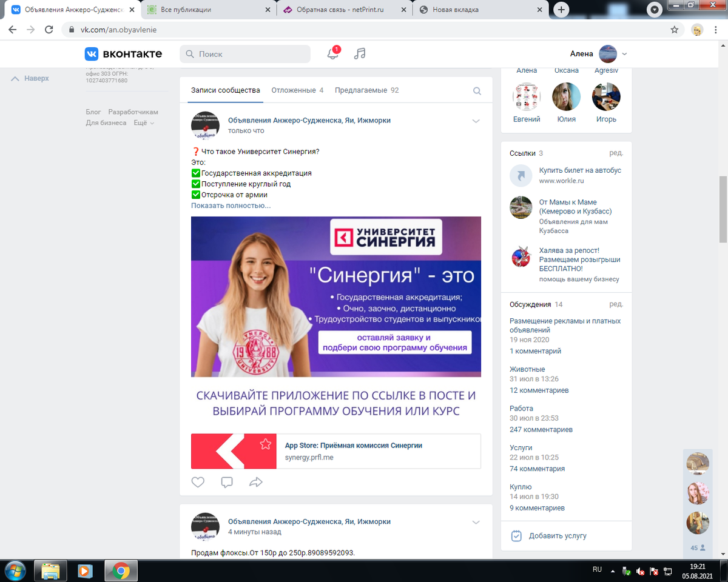The image size is (728, 582).
Task: Open a new browser tab
Action: click(x=562, y=10)
